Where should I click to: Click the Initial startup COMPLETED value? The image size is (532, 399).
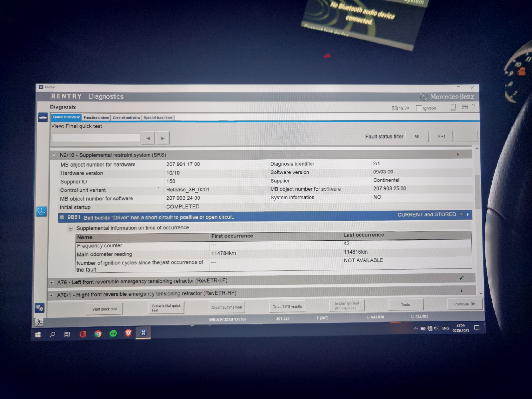pos(183,206)
